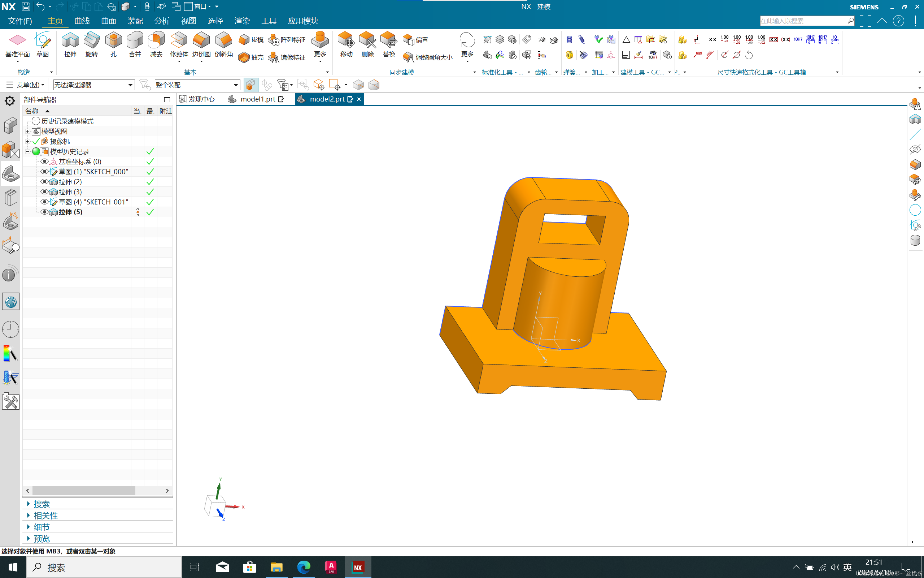Click Pattern Feature (阵列特征) tool
This screenshot has height=578, width=924.
287,40
